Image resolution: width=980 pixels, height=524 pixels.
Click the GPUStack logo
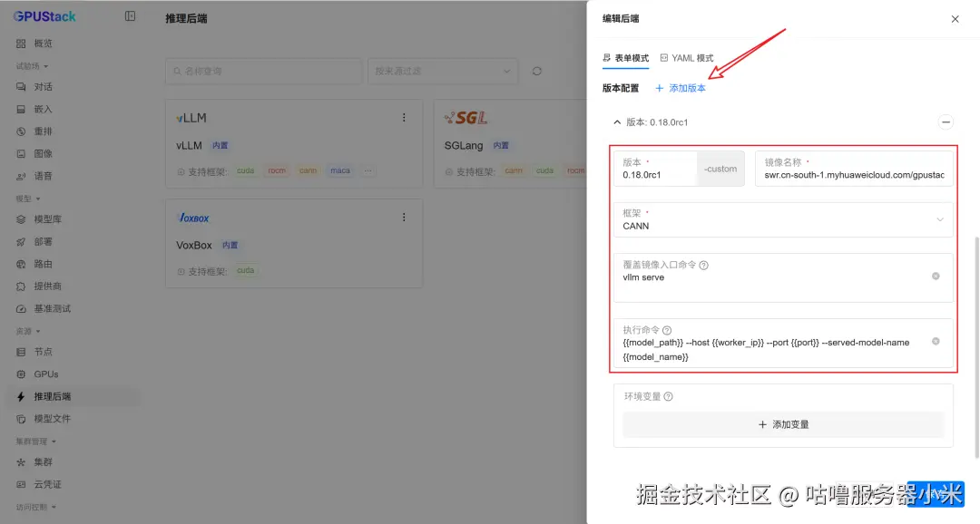coord(44,17)
